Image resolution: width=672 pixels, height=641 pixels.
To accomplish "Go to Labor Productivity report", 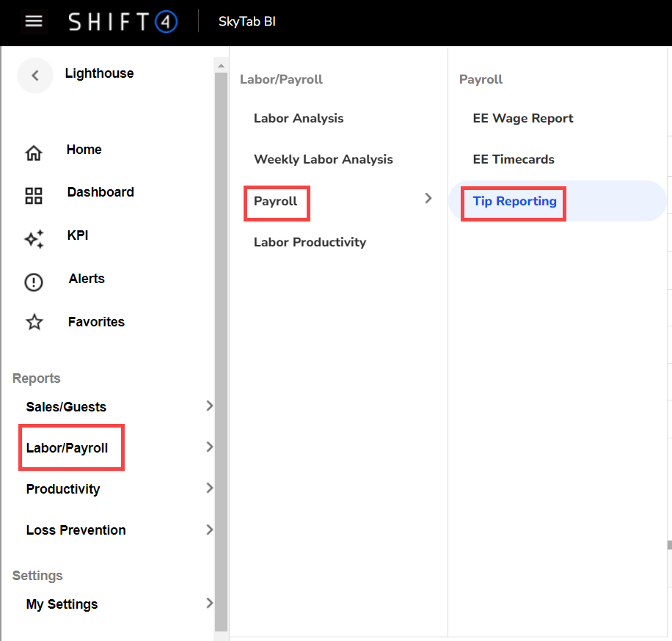I will coord(310,243).
